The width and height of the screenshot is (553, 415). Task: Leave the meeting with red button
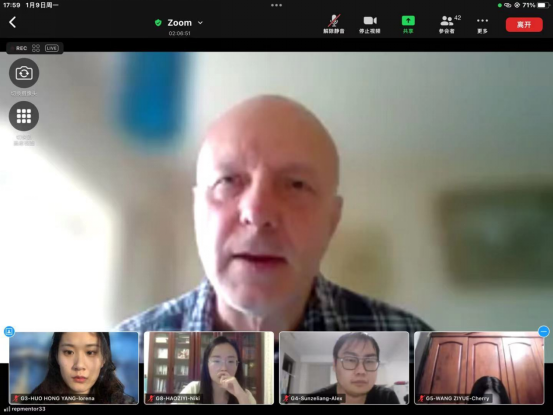pyautogui.click(x=524, y=25)
